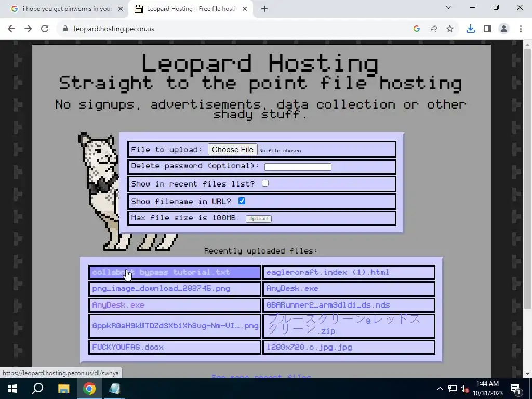The image size is (532, 399).
Task: Open the Chrome profile avatar
Action: 504,29
